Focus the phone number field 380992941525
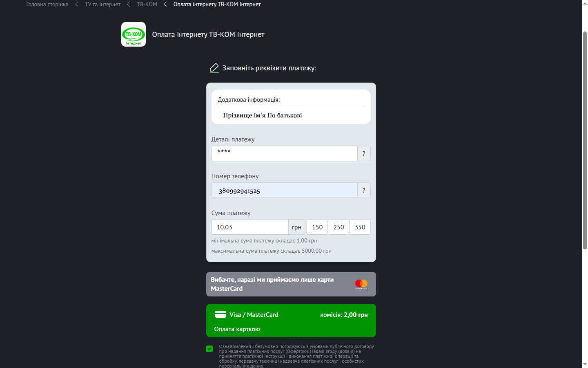Image resolution: width=588 pixels, height=368 pixels. pyautogui.click(x=285, y=190)
